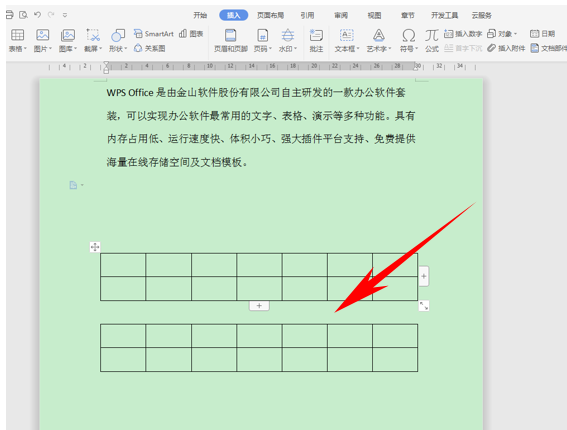Expand the 表格 dropdown arrow
Image resolution: width=567 pixels, height=430 pixels.
[25, 48]
